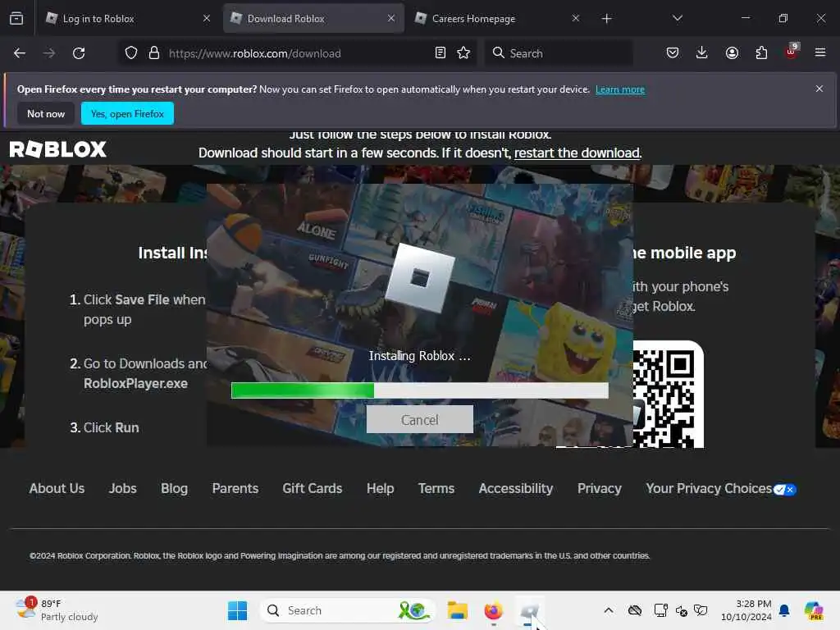
Task: Open the Parents footer link
Action: pos(235,489)
